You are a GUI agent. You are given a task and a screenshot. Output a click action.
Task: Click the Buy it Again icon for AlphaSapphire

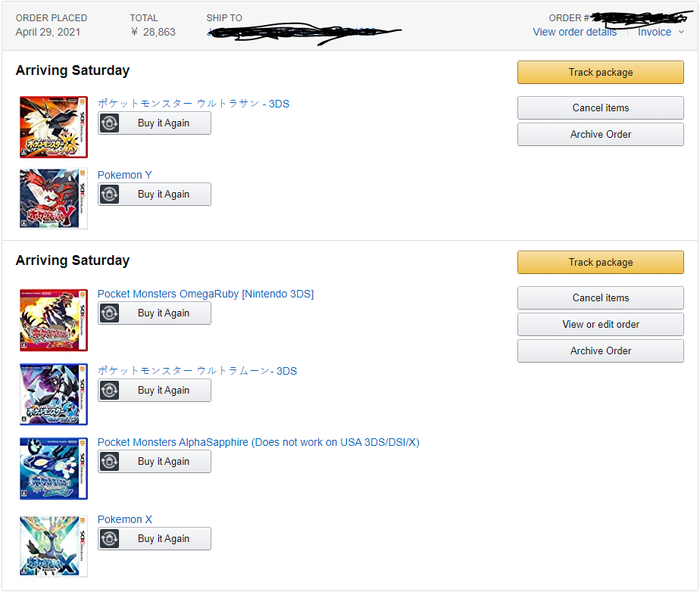(x=109, y=462)
